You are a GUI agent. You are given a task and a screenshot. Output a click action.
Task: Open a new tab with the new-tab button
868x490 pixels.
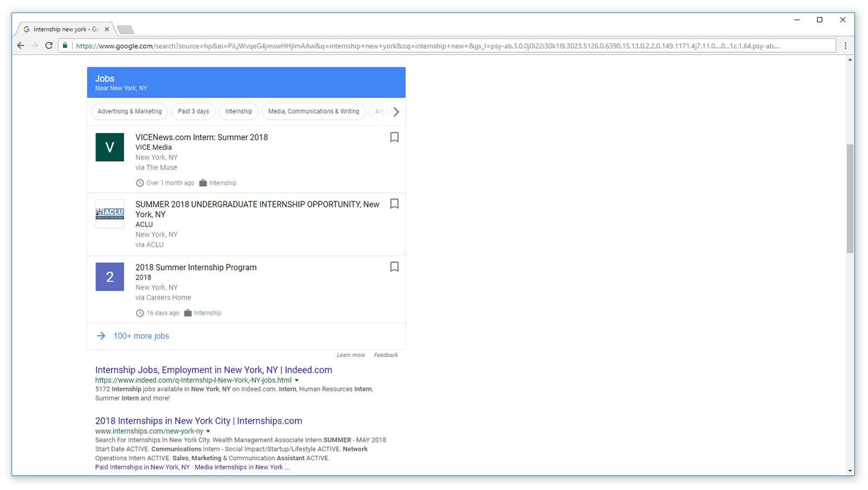[x=125, y=29]
